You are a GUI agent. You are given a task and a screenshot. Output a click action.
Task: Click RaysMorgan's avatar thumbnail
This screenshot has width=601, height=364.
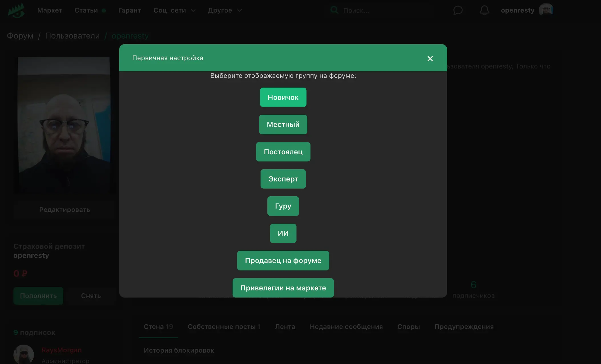(23, 354)
